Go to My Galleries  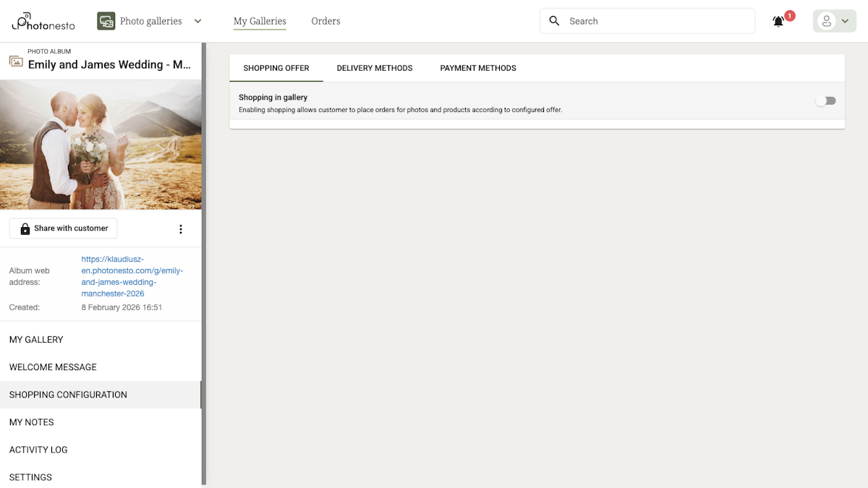[x=259, y=21]
